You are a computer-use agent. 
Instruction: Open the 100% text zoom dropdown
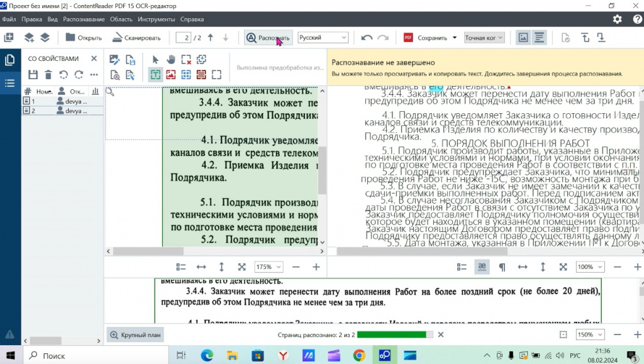tap(590, 267)
